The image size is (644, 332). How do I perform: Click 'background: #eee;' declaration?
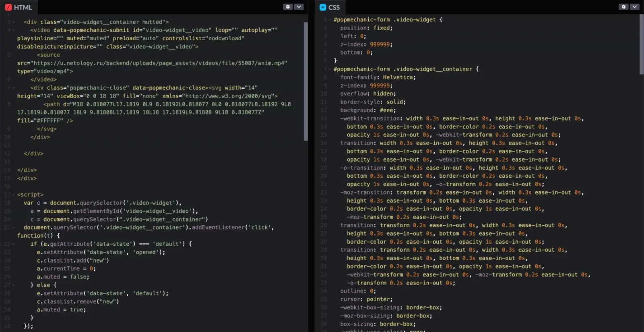tap(368, 110)
